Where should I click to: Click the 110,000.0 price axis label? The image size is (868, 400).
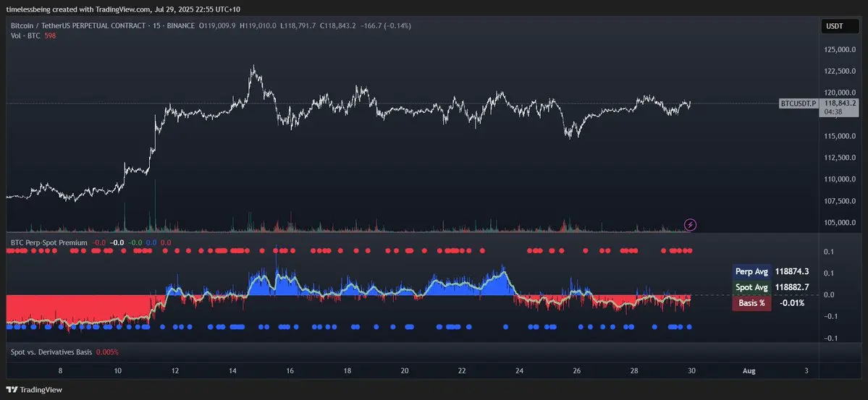(841, 179)
